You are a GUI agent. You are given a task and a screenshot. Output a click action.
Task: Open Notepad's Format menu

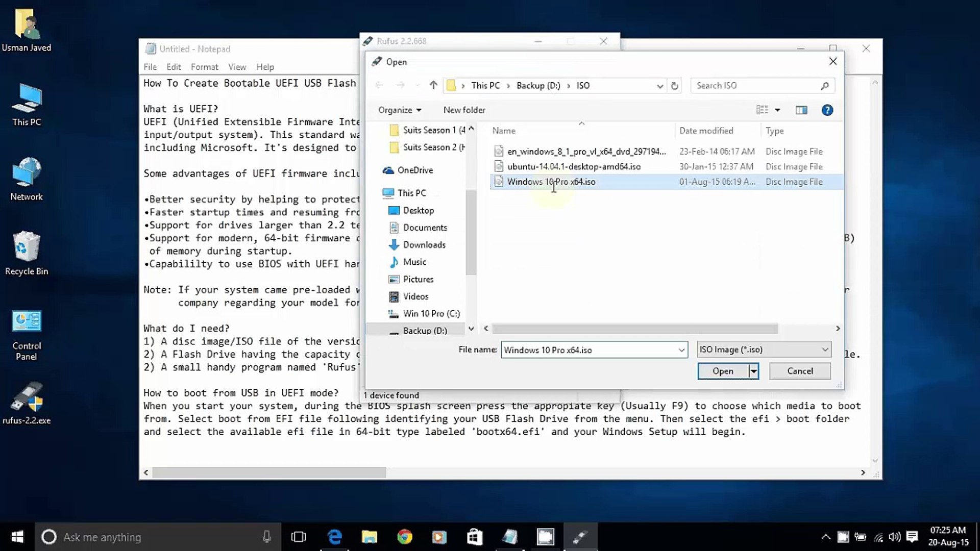click(x=204, y=67)
